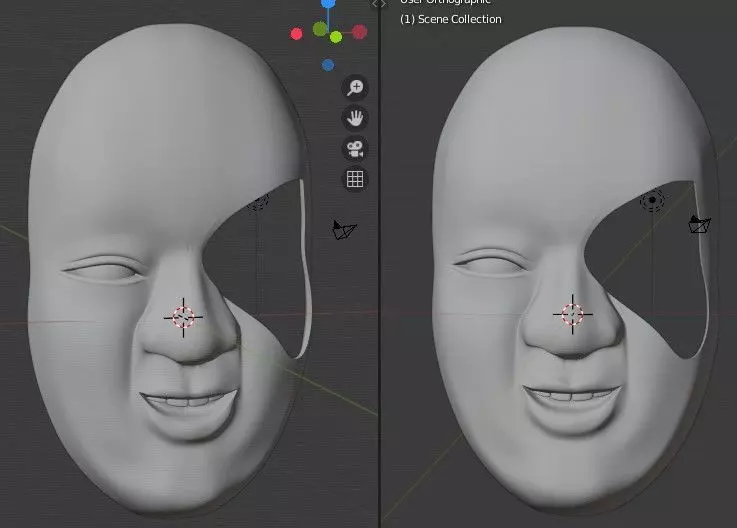
Task: Select the light object in the right viewport
Action: (652, 201)
